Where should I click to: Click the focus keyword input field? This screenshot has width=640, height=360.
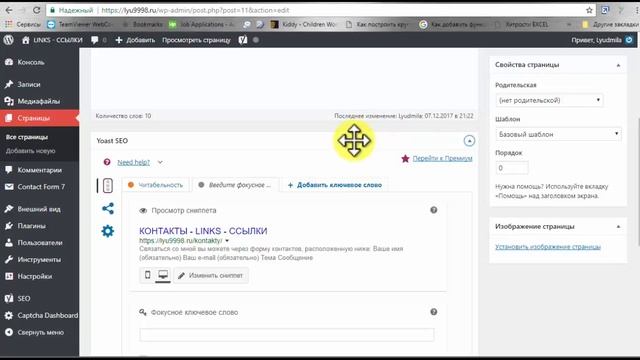(287, 335)
